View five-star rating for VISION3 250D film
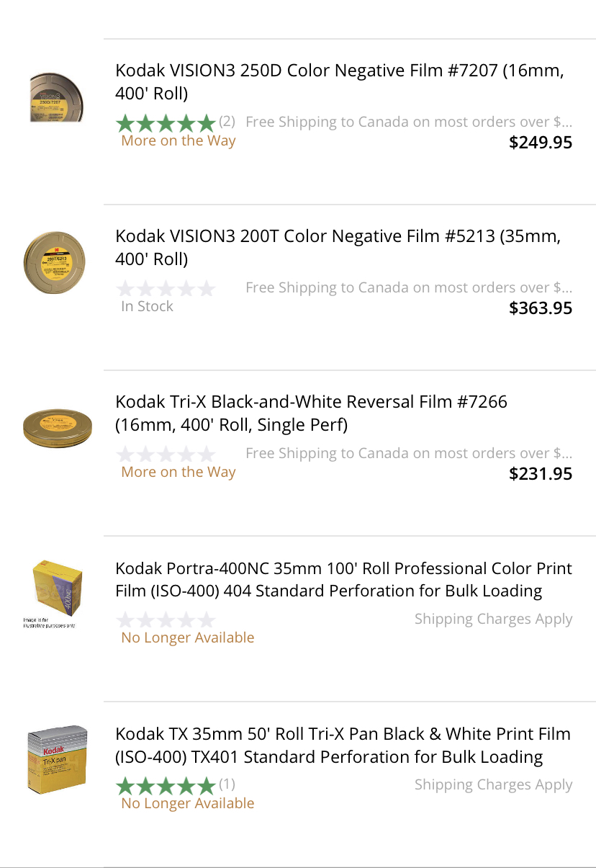 [x=166, y=122]
